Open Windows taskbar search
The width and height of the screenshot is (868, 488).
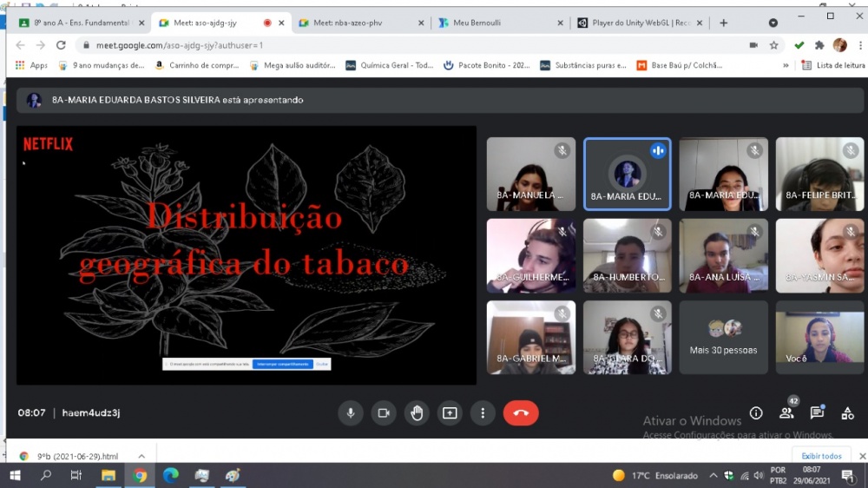[x=46, y=476]
